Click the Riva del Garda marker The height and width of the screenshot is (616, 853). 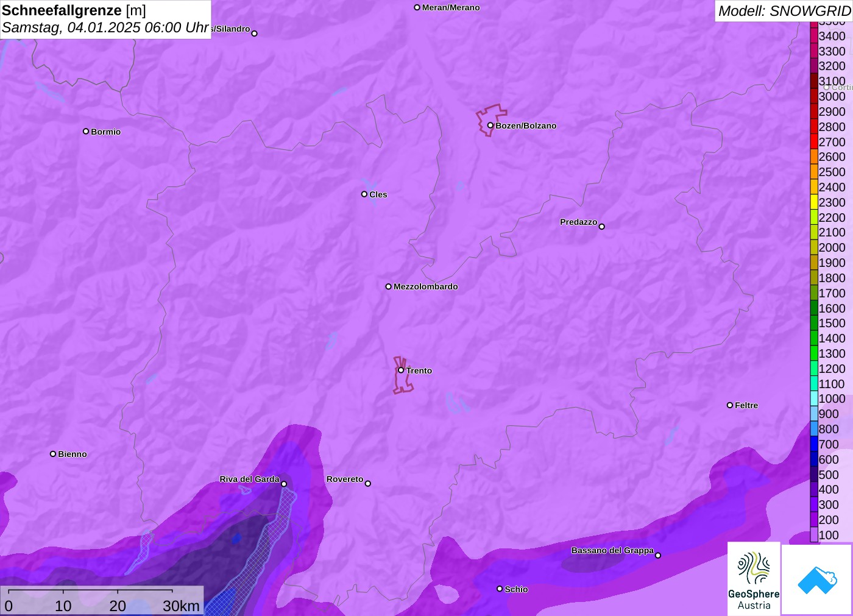click(x=283, y=484)
